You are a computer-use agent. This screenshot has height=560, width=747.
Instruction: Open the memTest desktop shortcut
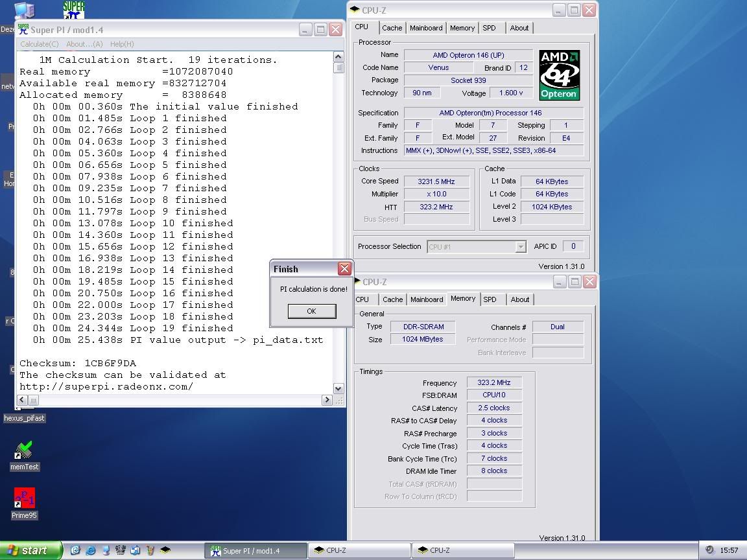[24, 455]
